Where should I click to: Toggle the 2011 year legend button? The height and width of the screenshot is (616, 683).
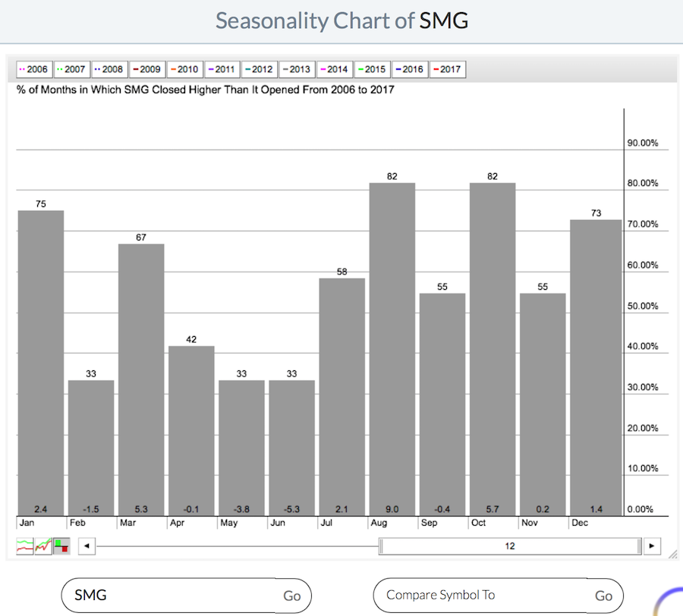click(222, 69)
